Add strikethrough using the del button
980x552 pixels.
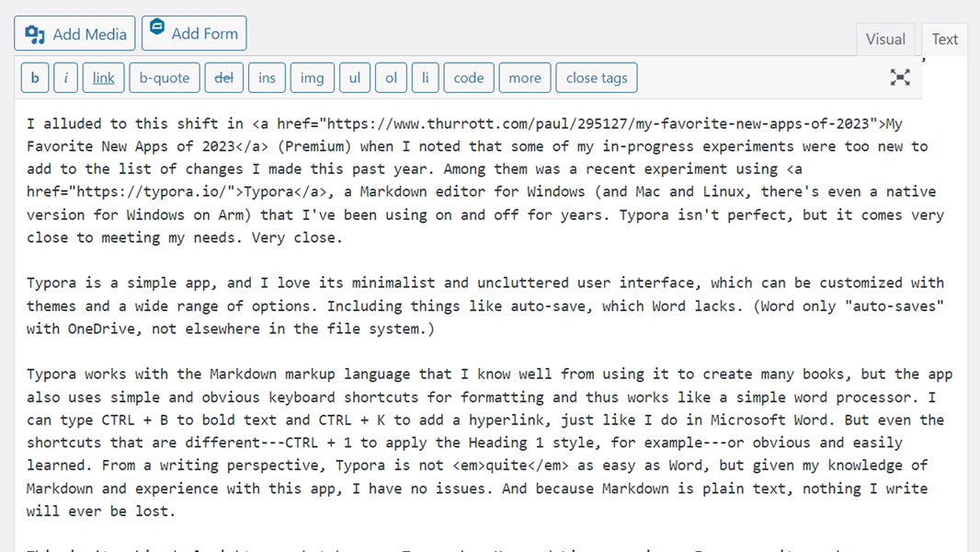223,78
